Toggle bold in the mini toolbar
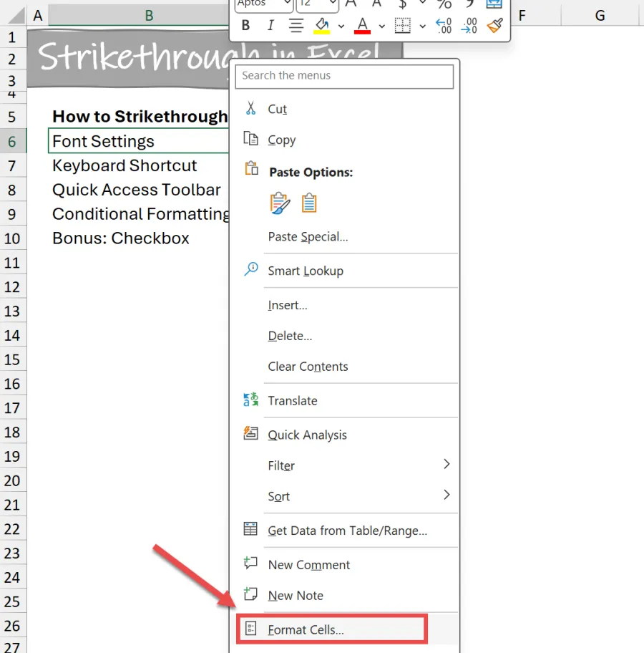644x653 pixels. [x=245, y=26]
